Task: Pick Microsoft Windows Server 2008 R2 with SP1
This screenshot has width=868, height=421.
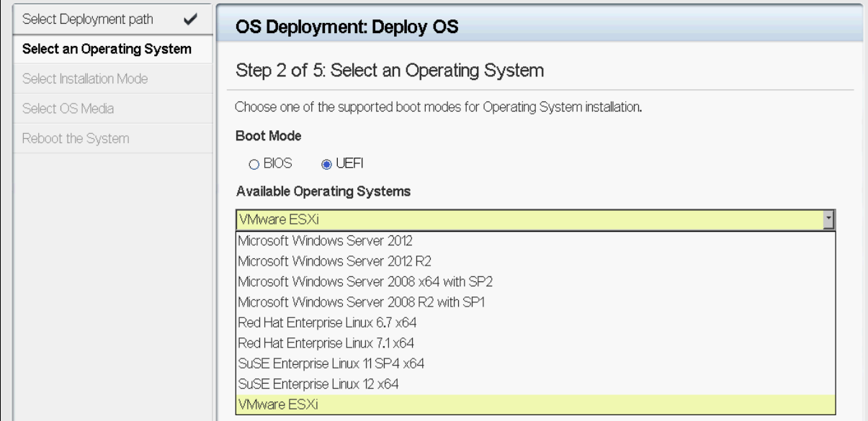Action: [535, 302]
